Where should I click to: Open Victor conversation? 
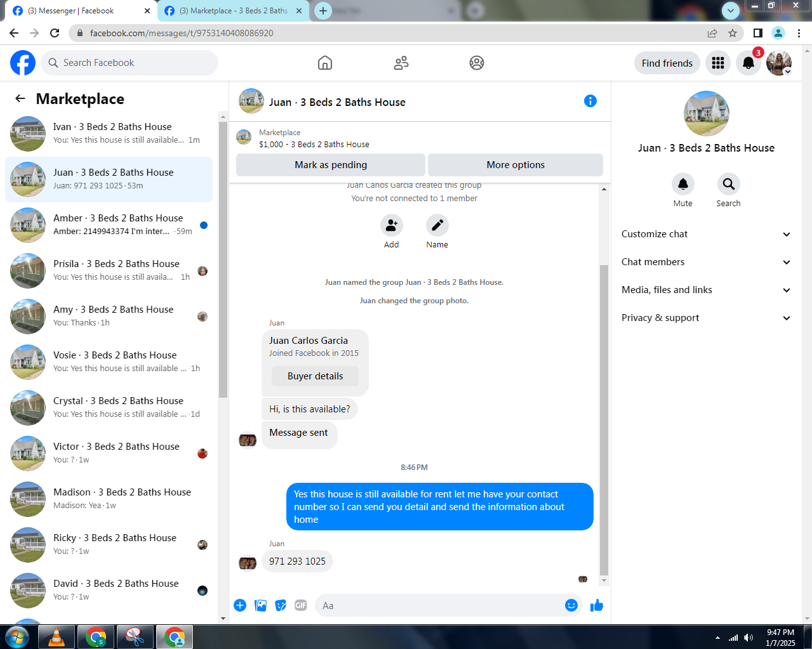[109, 453]
